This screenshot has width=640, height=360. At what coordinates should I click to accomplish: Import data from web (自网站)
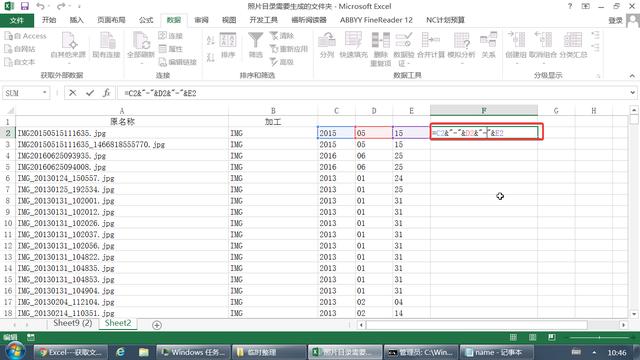tap(20, 49)
